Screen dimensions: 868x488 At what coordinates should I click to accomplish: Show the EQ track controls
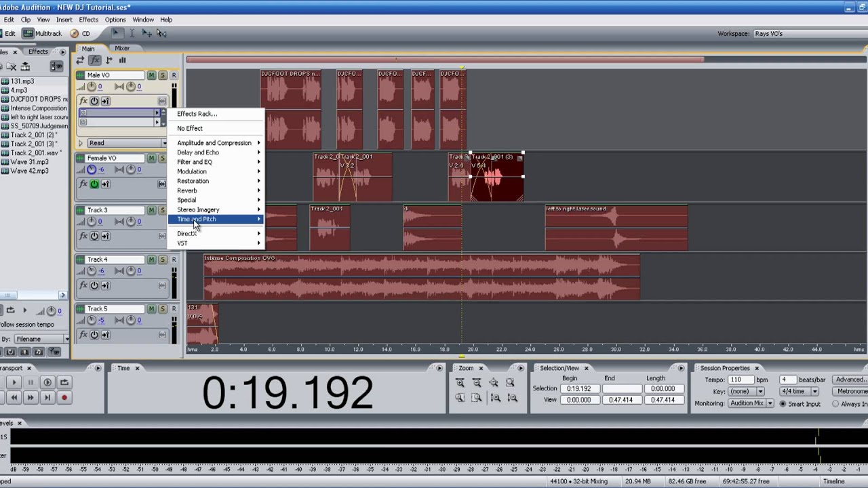pyautogui.click(x=123, y=60)
